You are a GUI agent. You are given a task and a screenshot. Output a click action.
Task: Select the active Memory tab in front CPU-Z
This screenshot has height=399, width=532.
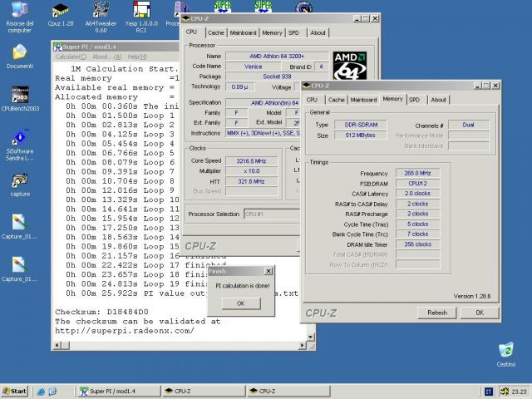click(x=392, y=99)
